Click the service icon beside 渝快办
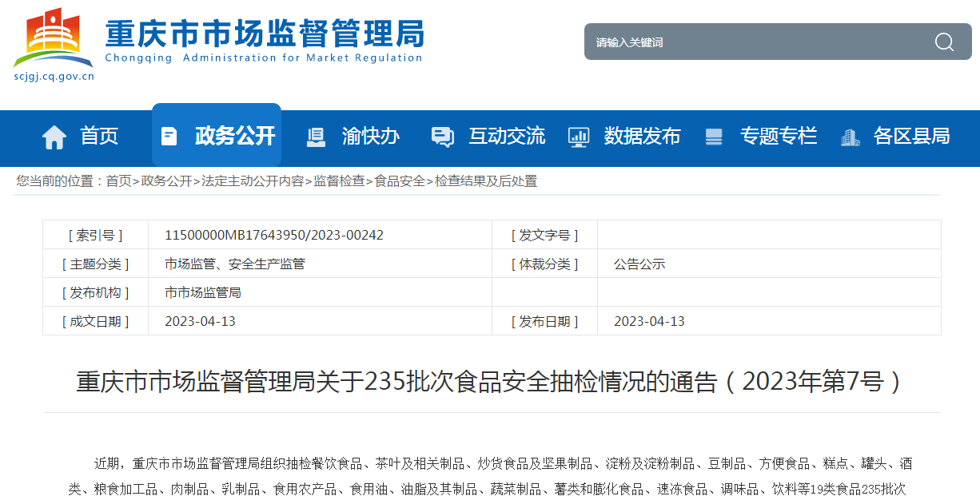This screenshot has height=500, width=980. pos(316,137)
